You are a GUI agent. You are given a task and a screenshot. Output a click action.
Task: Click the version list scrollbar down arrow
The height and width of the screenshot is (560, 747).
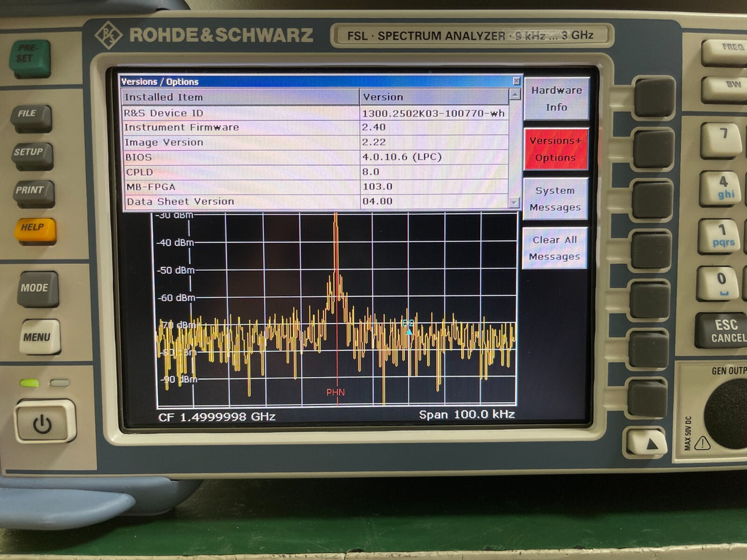click(x=514, y=202)
